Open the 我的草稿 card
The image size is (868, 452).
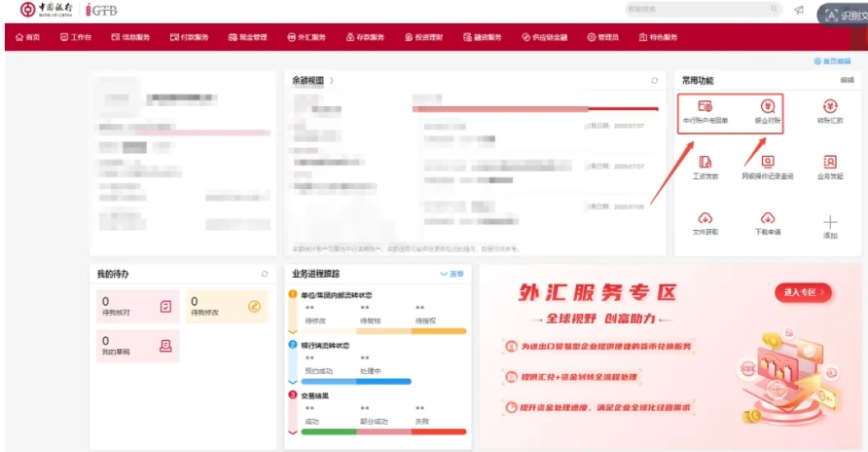138,346
